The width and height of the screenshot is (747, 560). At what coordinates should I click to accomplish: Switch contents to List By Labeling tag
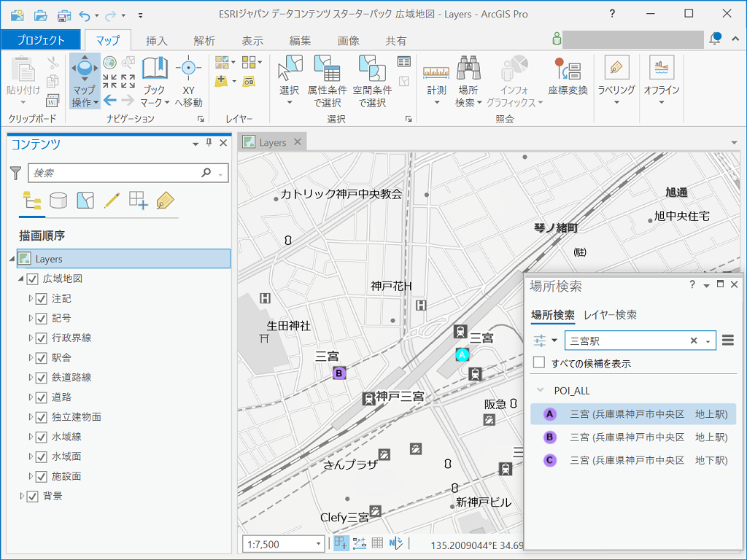tap(165, 201)
